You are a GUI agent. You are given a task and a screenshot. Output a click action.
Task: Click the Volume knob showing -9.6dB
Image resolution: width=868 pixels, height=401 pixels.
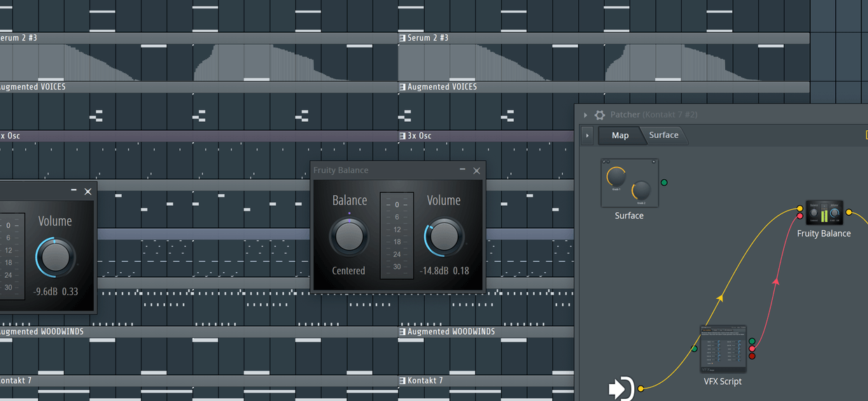pos(55,257)
